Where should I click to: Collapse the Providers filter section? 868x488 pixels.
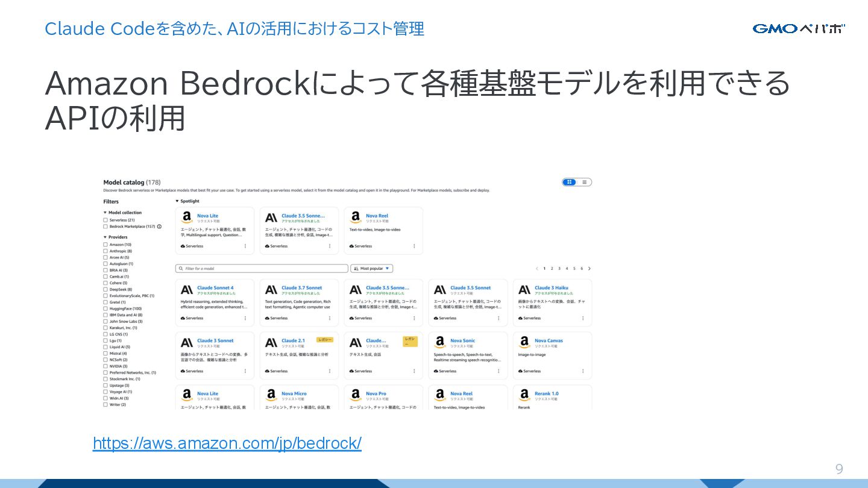[x=105, y=237]
